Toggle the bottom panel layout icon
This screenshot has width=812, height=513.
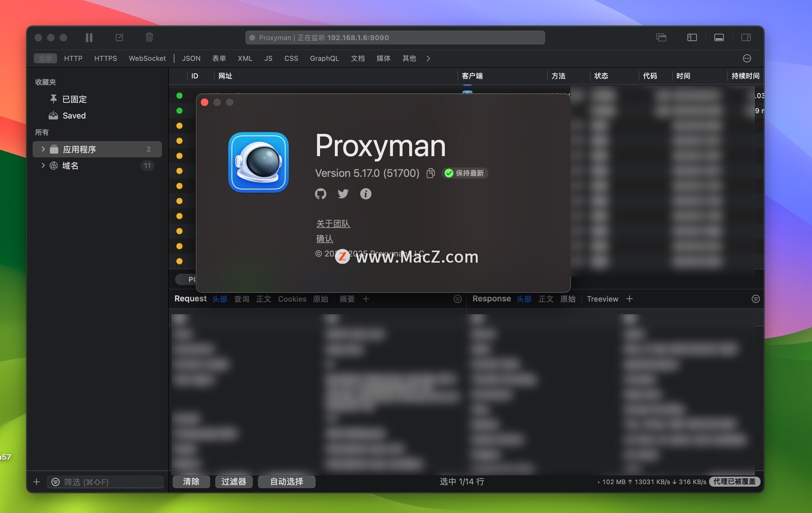[x=719, y=38]
